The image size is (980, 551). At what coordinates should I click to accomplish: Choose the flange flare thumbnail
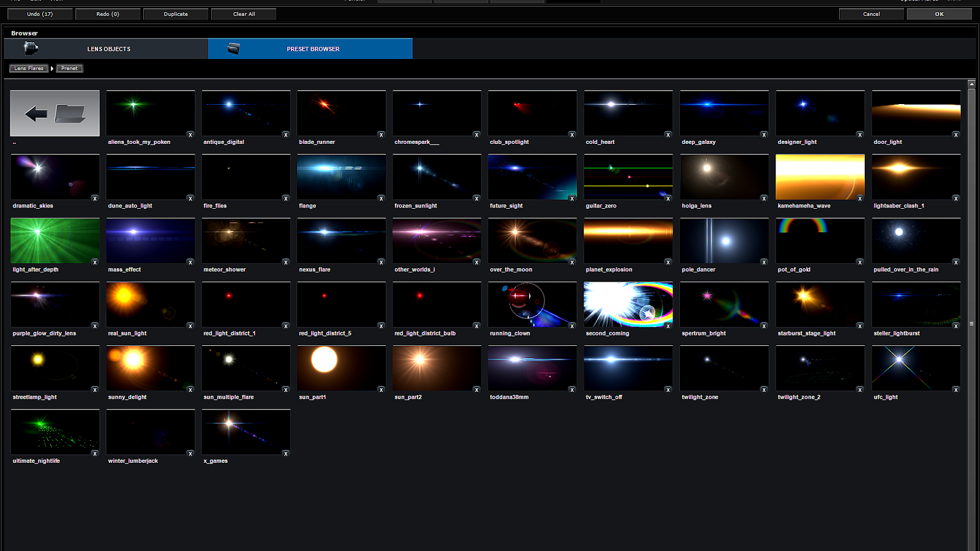coord(342,177)
